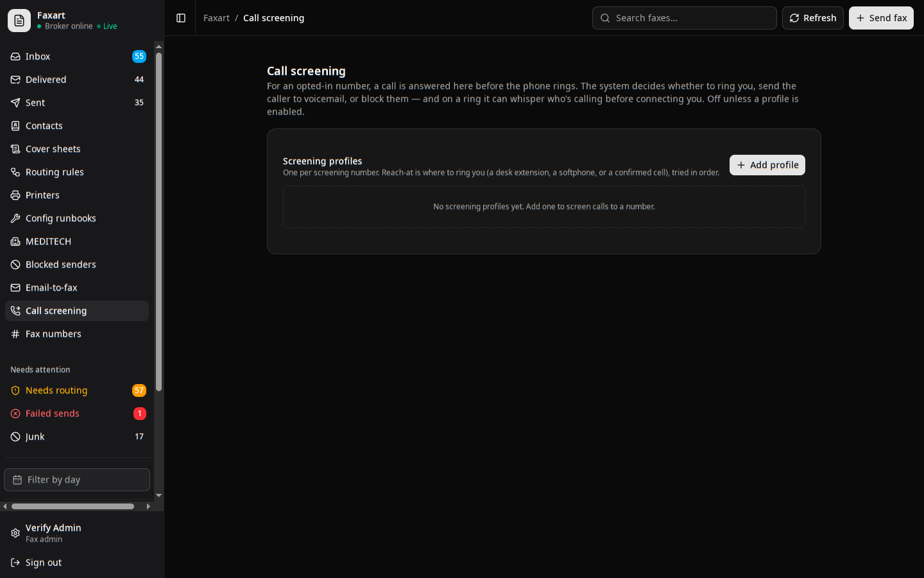924x578 pixels.
Task: Click the Cover sheets icon
Action: (x=15, y=149)
